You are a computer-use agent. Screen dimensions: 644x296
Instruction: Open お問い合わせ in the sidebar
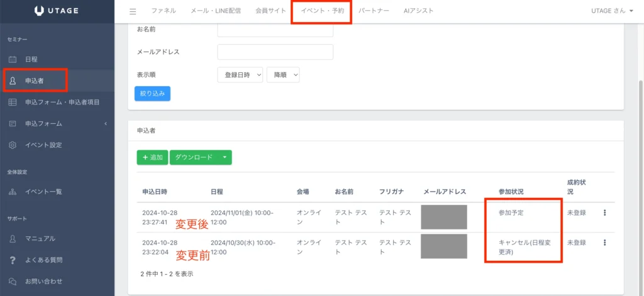pyautogui.click(x=43, y=281)
